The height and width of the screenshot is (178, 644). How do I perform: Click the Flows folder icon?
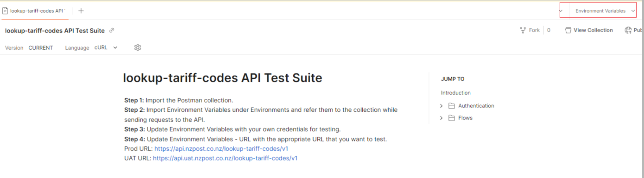coord(452,118)
